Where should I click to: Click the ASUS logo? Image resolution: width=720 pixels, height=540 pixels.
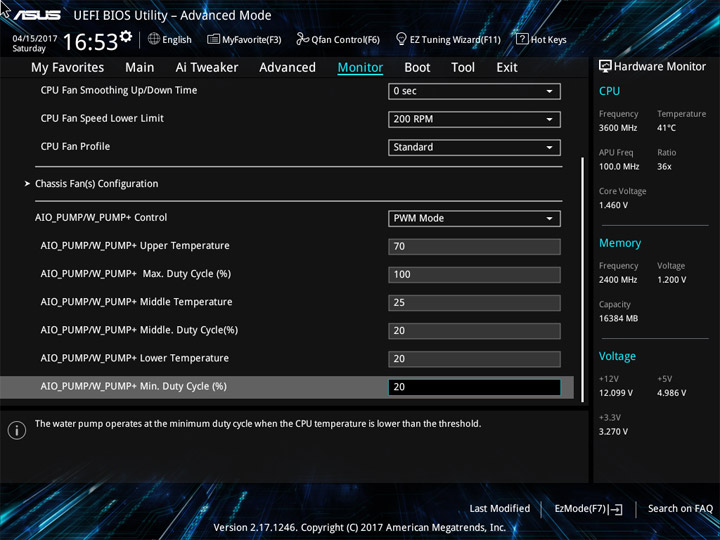[37, 15]
